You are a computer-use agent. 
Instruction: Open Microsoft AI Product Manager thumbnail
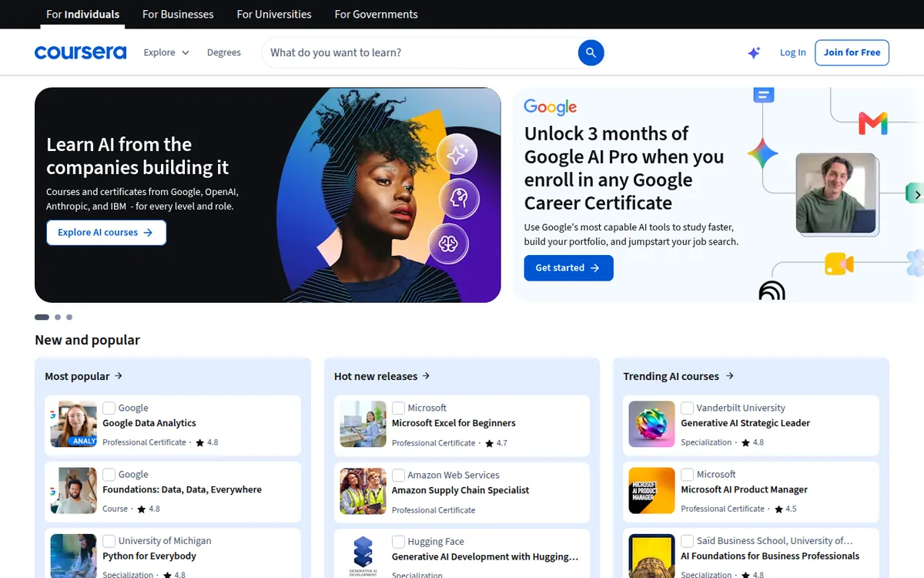click(x=651, y=491)
